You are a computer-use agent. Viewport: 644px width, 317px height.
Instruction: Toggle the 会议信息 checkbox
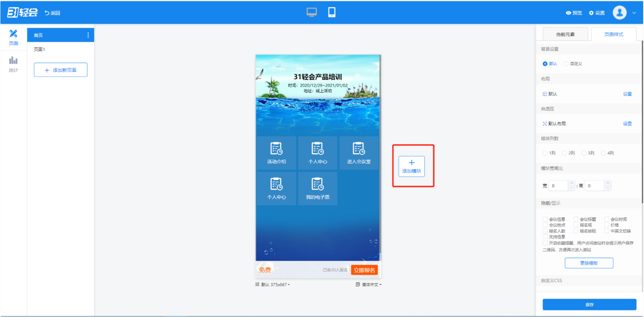[545, 219]
